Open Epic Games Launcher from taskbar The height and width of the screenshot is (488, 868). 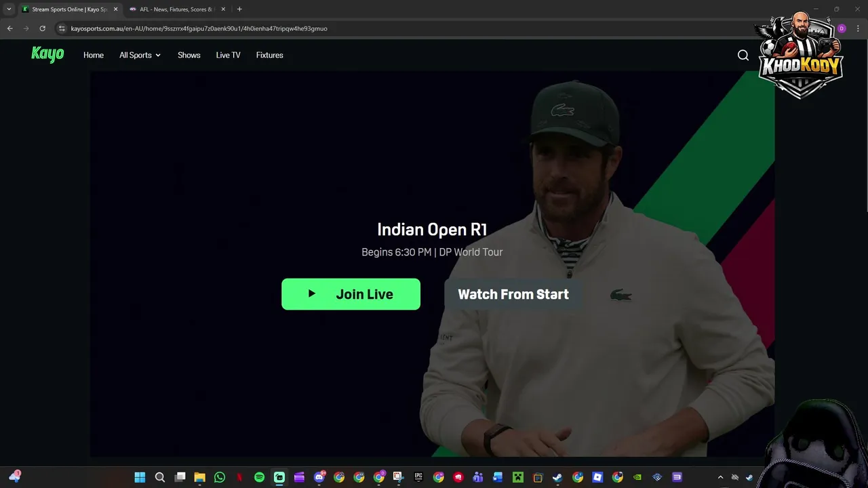[x=418, y=477]
